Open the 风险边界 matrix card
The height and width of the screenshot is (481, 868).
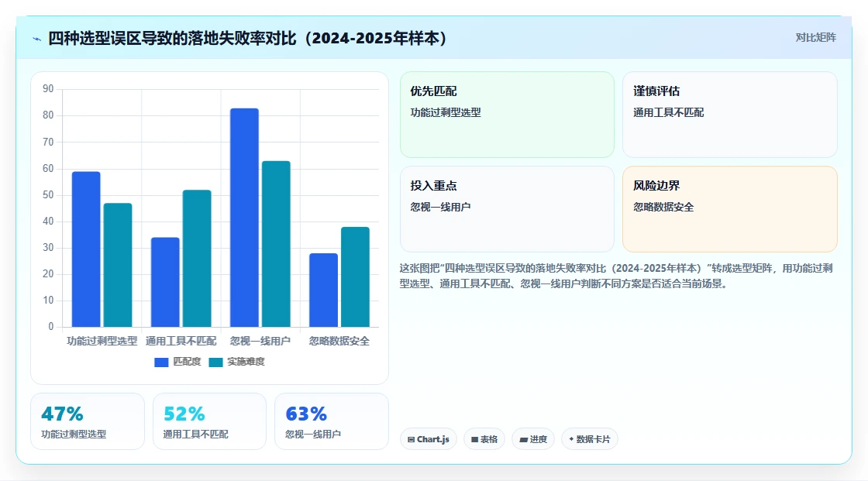pyautogui.click(x=729, y=209)
